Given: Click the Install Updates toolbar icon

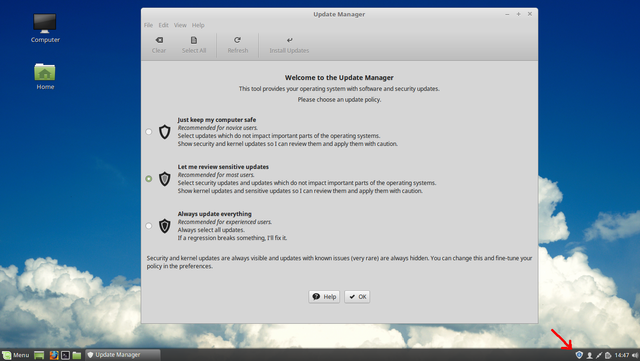Looking at the screenshot, I should pyautogui.click(x=289, y=40).
